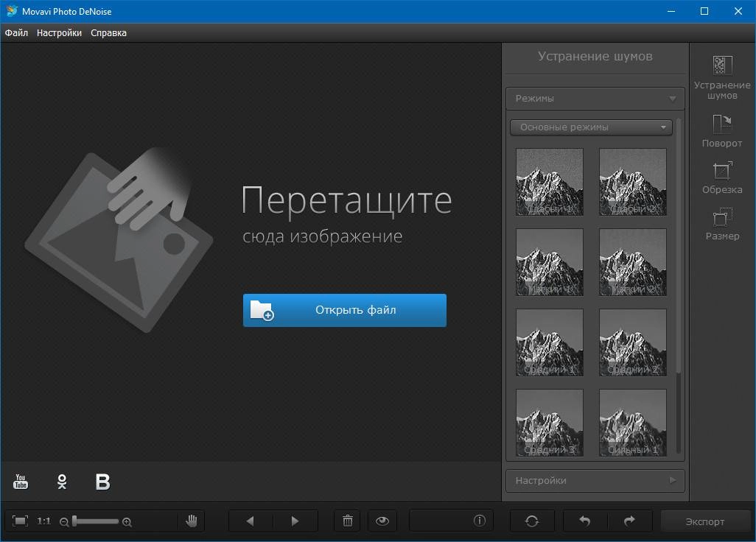This screenshot has width=756, height=542.
Task: Open the YouTube channel icon
Action: click(20, 482)
